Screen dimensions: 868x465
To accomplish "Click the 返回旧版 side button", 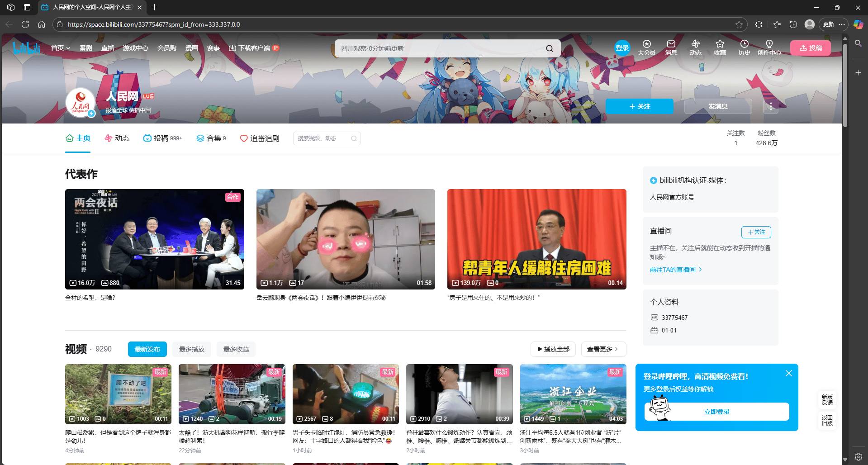I will [x=827, y=420].
